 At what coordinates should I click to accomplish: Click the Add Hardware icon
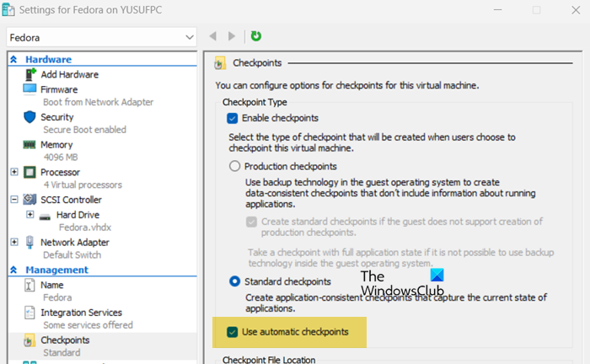click(29, 74)
